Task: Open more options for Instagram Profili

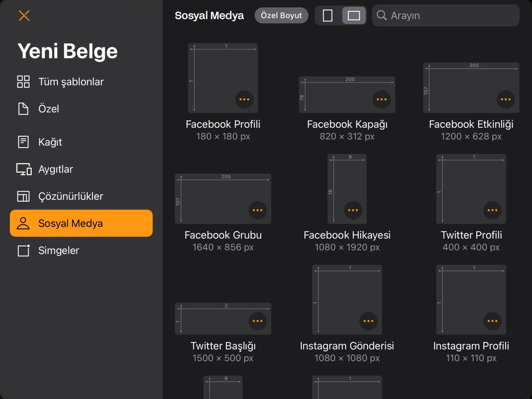Action: (492, 321)
